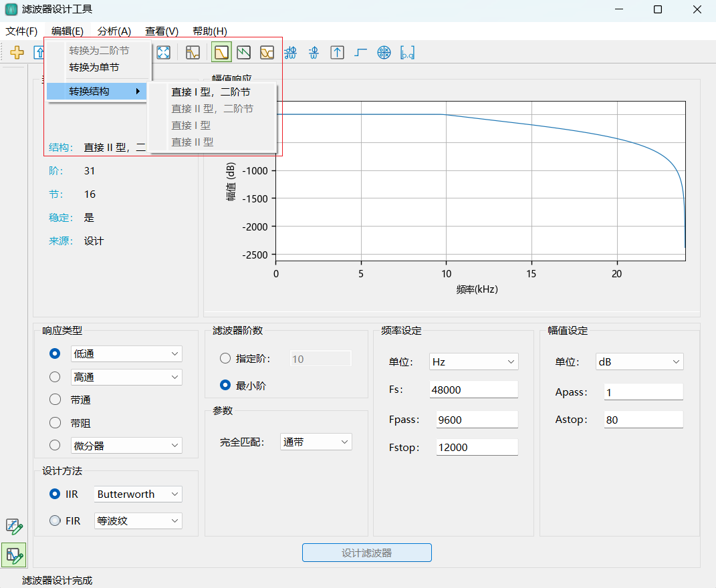Choose the 指定阶 filter order option
The width and height of the screenshot is (716, 588).
click(225, 359)
